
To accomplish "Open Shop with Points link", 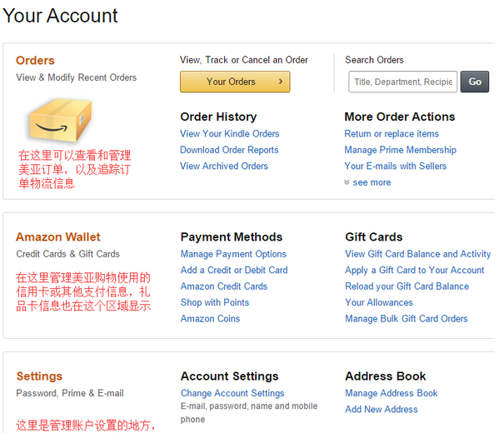I will click(x=215, y=302).
